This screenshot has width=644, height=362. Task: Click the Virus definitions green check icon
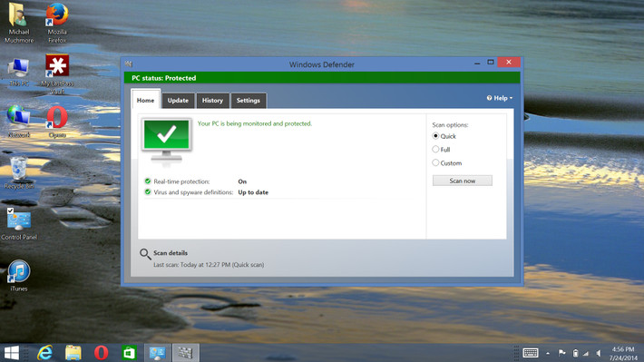pos(148,192)
